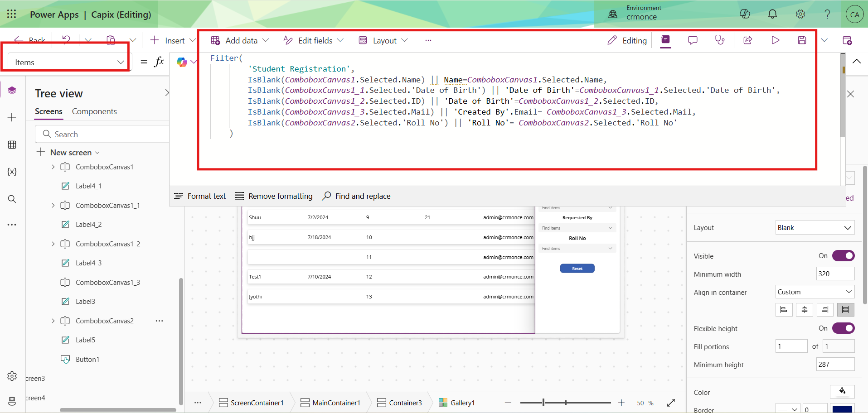Open the Layout Blank dropdown

815,228
